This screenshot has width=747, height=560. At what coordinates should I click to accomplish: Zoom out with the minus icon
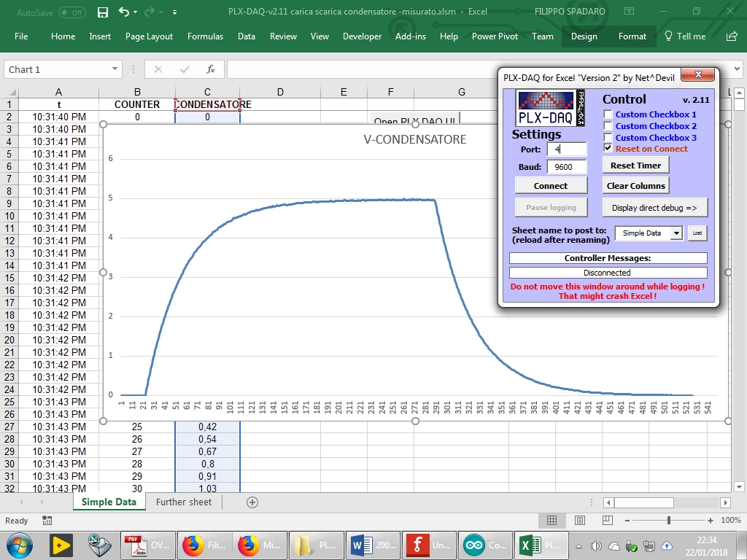627,521
